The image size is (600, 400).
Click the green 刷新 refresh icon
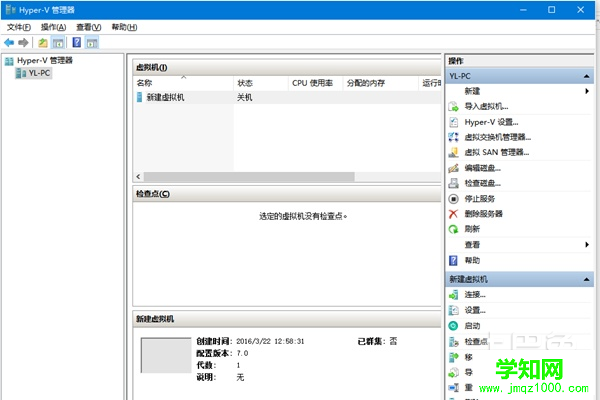453,229
